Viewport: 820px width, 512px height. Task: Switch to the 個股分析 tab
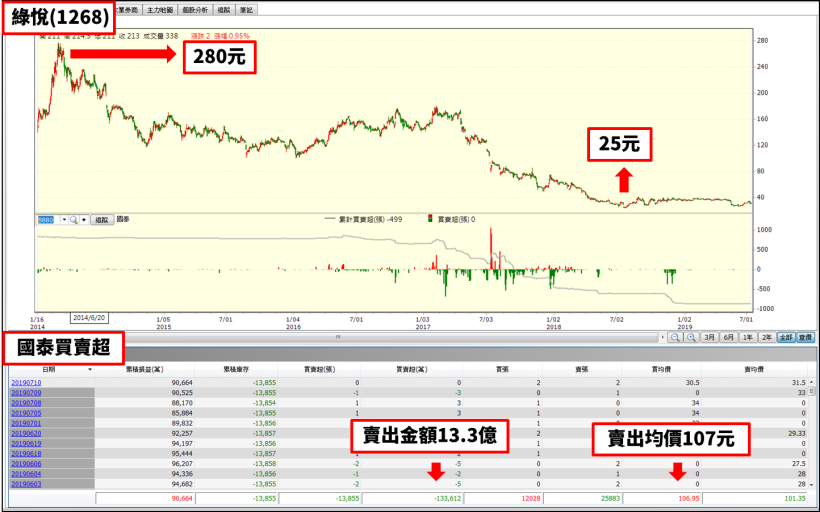click(x=195, y=10)
